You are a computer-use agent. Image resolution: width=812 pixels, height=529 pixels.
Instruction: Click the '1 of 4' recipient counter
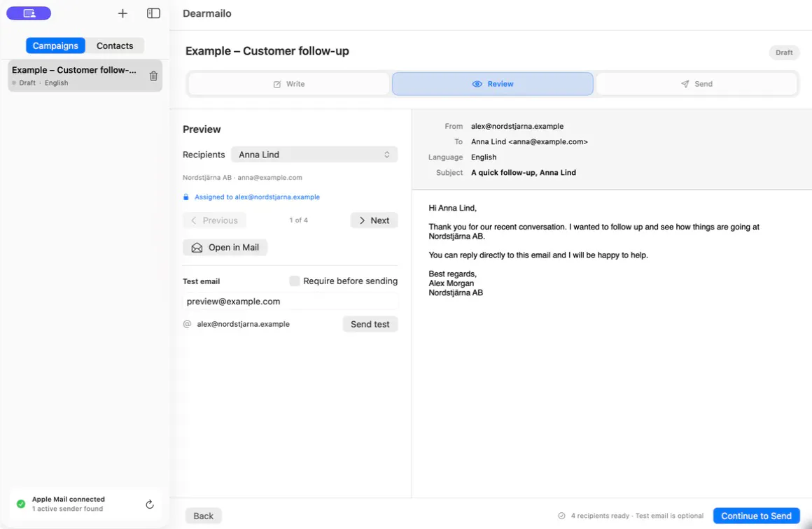298,220
